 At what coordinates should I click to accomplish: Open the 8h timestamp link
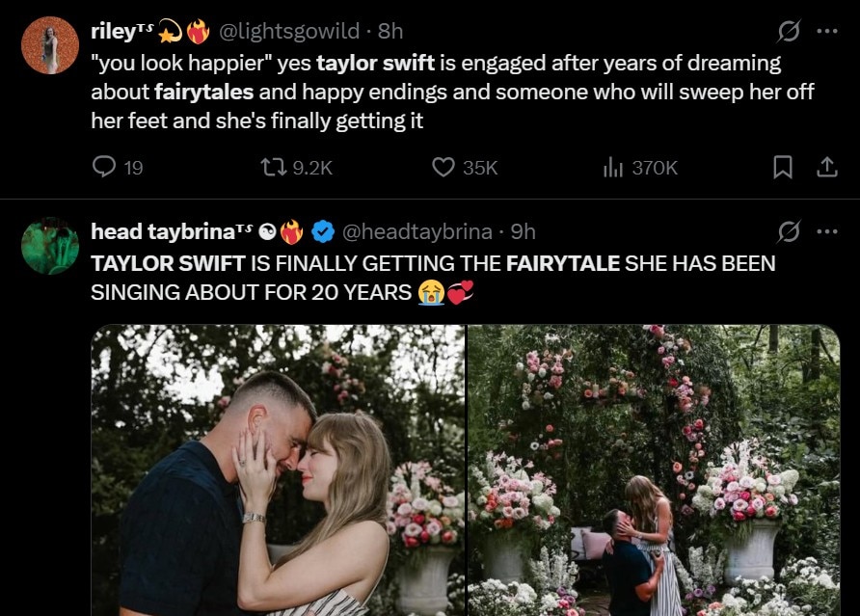click(x=390, y=31)
